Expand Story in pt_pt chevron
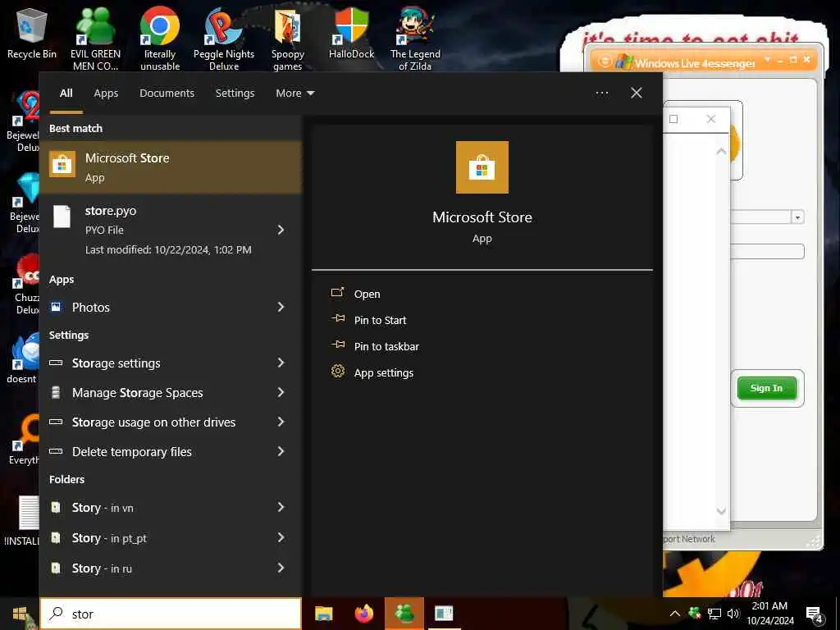 coord(281,538)
